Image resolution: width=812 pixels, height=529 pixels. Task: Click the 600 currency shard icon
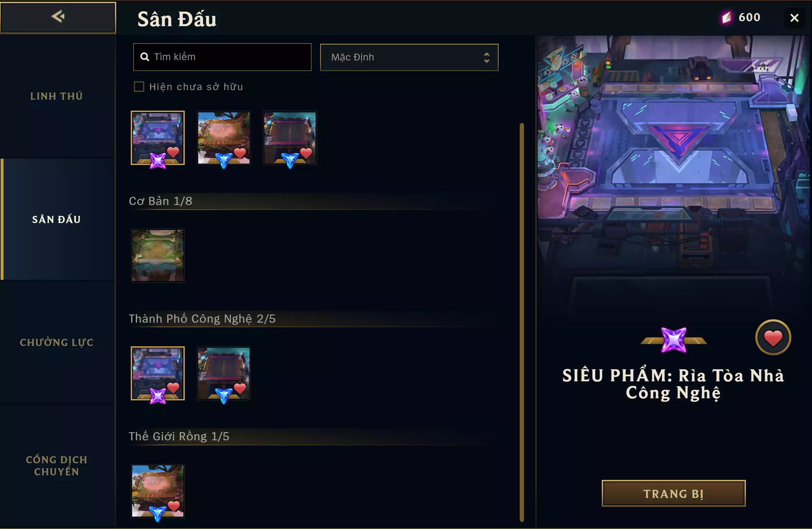click(x=726, y=17)
